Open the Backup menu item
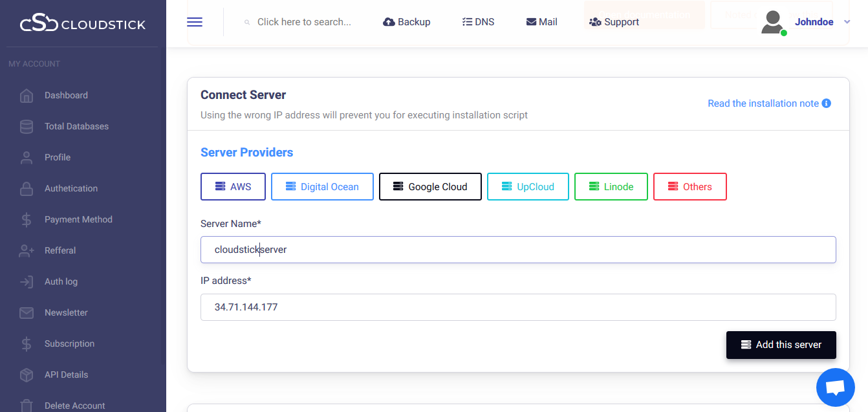This screenshot has width=868, height=412. point(407,22)
